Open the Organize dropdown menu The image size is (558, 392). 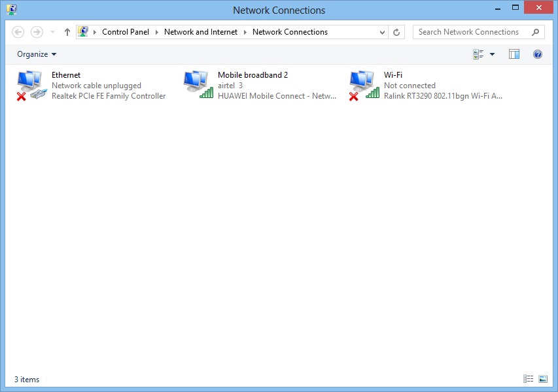tap(36, 54)
